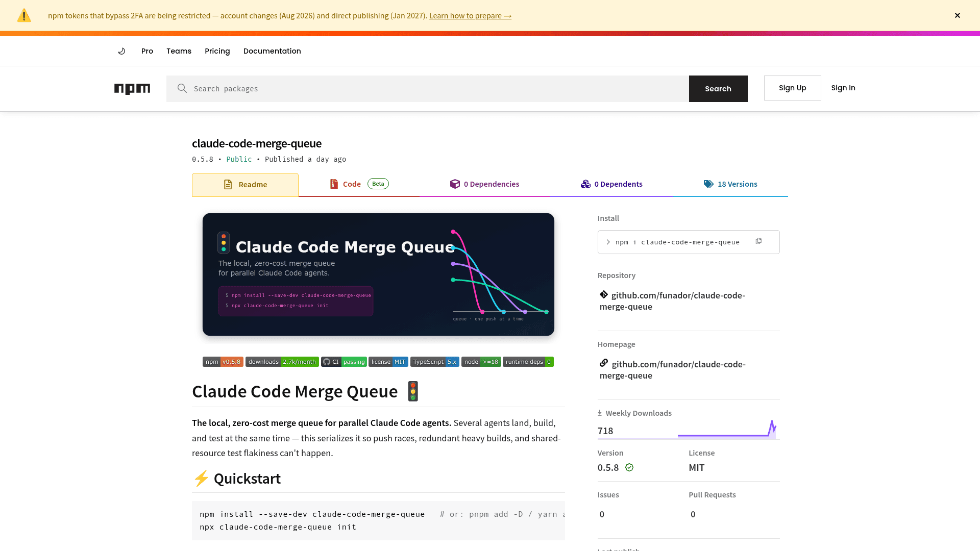The height and width of the screenshot is (551, 980).
Task: Click the Public label under the package name
Action: (239, 159)
